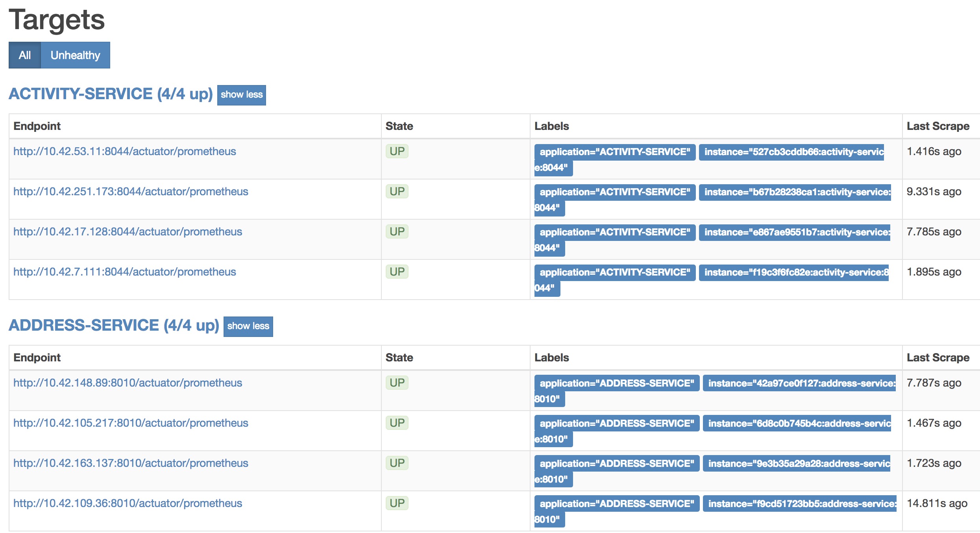Click UP state badge for 10.42.109.36
The height and width of the screenshot is (533, 980).
tap(397, 503)
